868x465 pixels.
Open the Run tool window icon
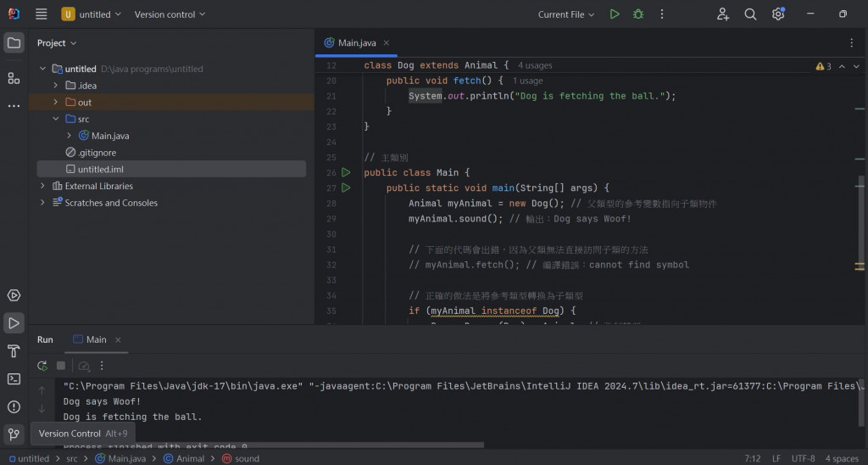14,323
